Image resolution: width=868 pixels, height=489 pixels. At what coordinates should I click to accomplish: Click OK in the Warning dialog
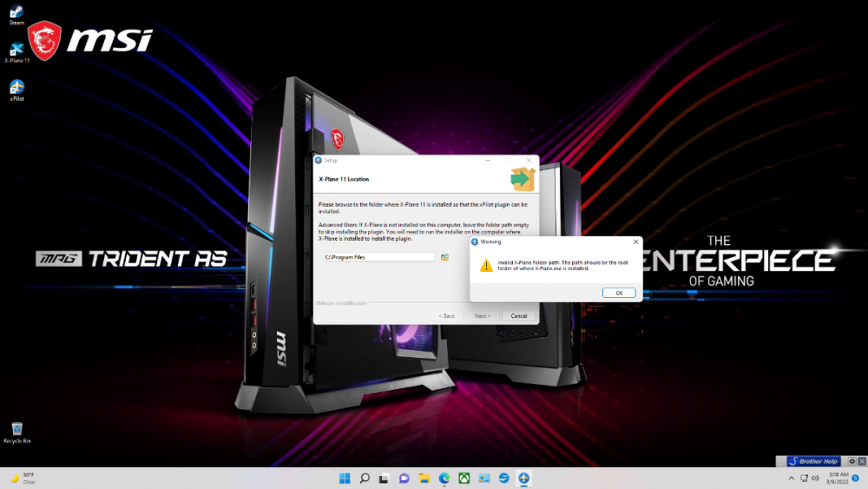(618, 293)
